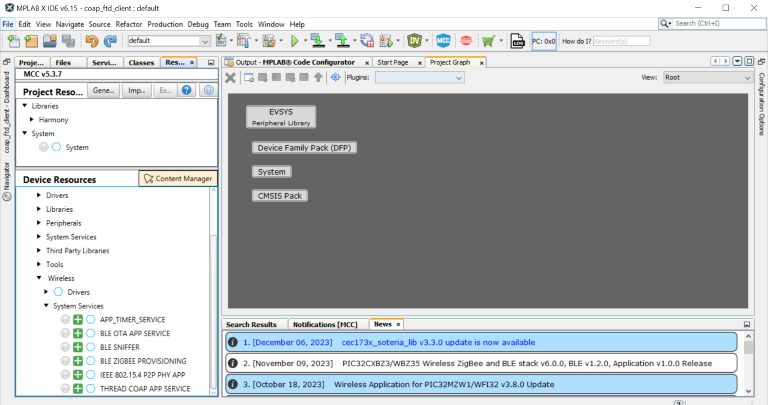Click the up arrow icon in Project Graph
Image resolution: width=768 pixels, height=405 pixels.
(x=318, y=77)
